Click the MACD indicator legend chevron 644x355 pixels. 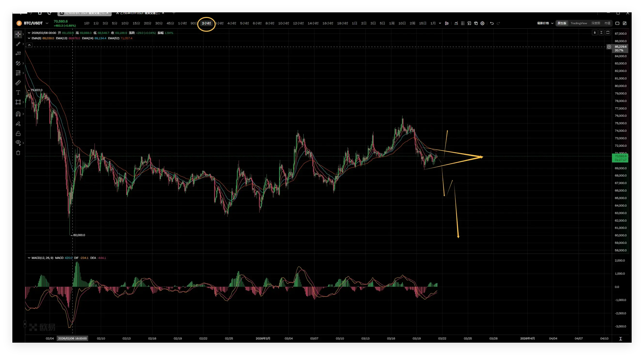coord(29,258)
